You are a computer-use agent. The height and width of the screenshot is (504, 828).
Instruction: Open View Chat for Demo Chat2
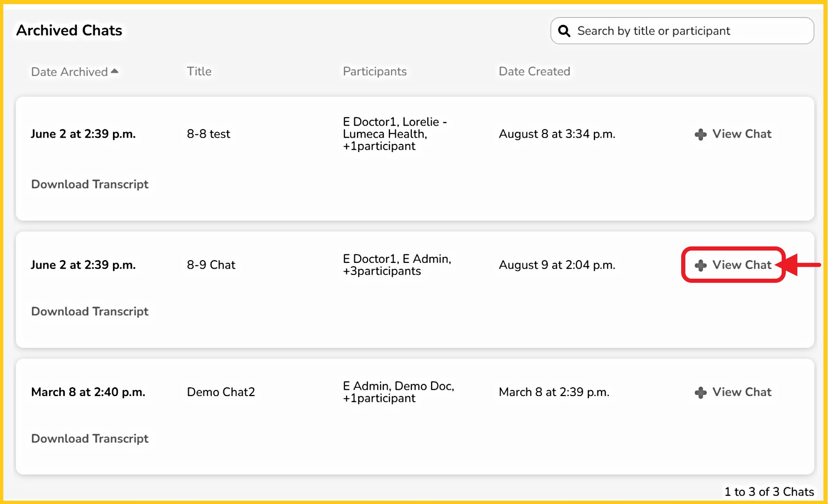click(x=742, y=392)
